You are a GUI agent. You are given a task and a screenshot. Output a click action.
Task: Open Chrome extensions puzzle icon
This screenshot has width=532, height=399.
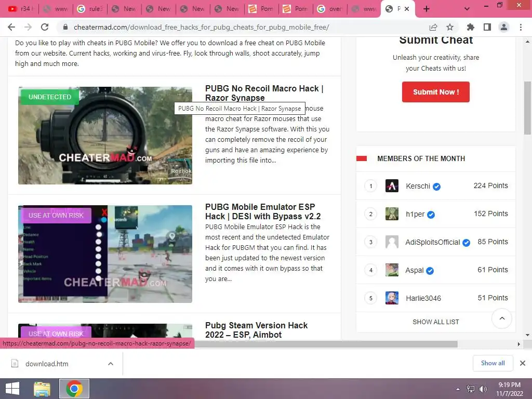click(x=471, y=27)
